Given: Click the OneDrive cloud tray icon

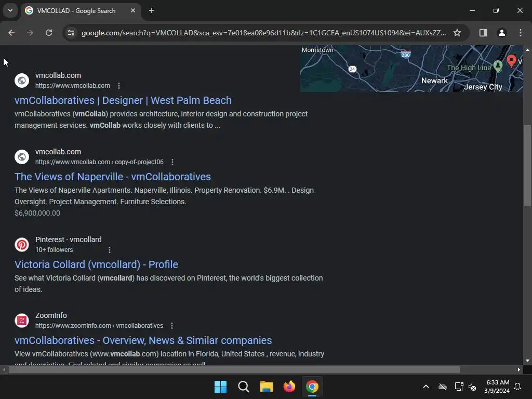Looking at the screenshot, I should [443, 387].
